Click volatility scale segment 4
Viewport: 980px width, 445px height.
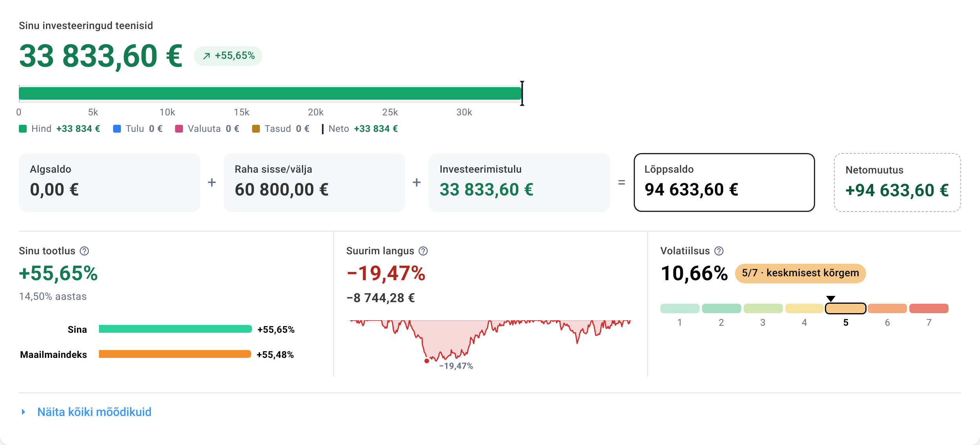[x=804, y=308]
